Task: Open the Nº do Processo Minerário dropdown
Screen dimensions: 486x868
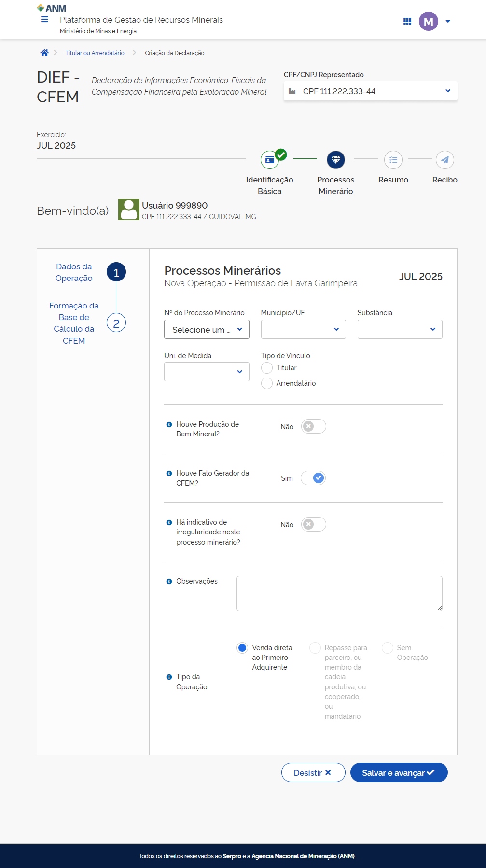Action: 207,329
